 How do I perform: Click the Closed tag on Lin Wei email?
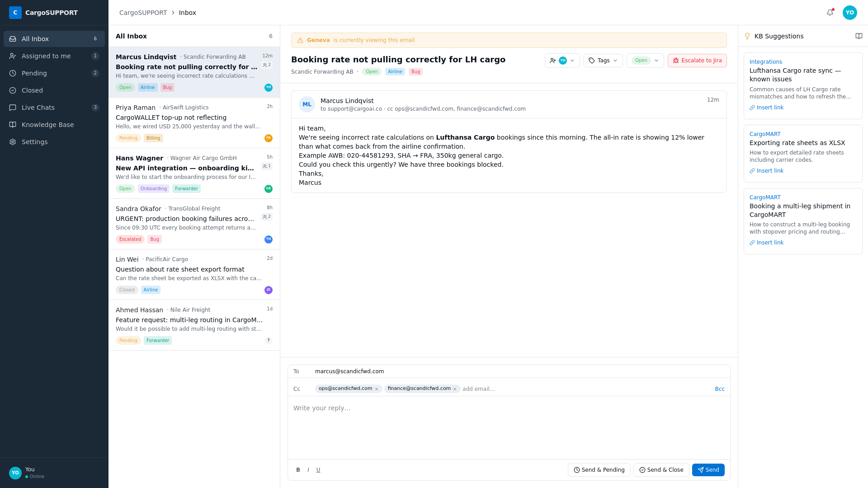tap(127, 290)
